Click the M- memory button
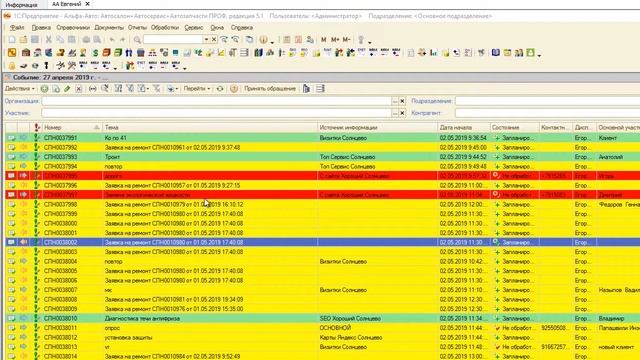640x360 pixels. (347, 40)
